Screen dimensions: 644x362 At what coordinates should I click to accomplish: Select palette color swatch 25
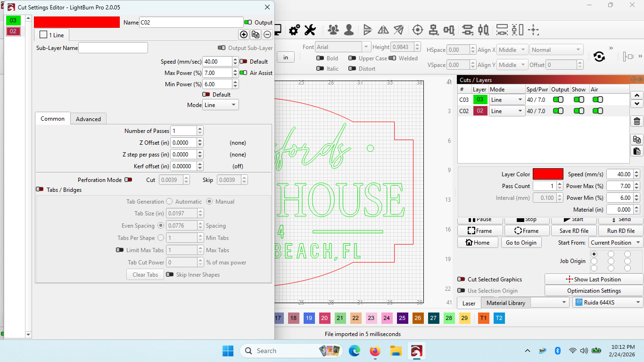[x=402, y=318]
